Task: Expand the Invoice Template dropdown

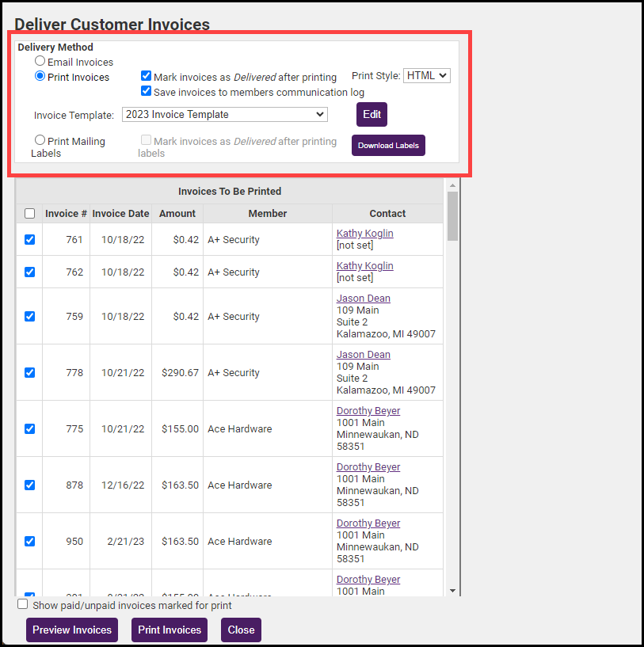Action: coord(225,114)
